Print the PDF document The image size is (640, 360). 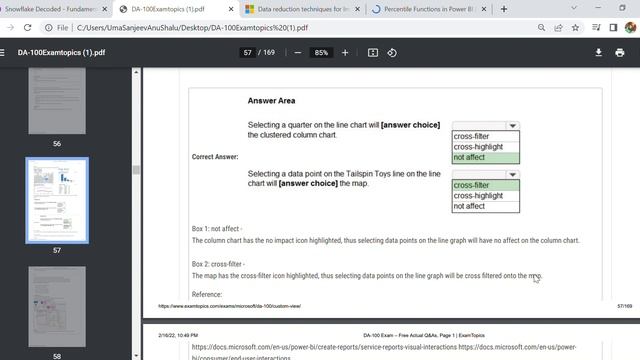click(620, 53)
